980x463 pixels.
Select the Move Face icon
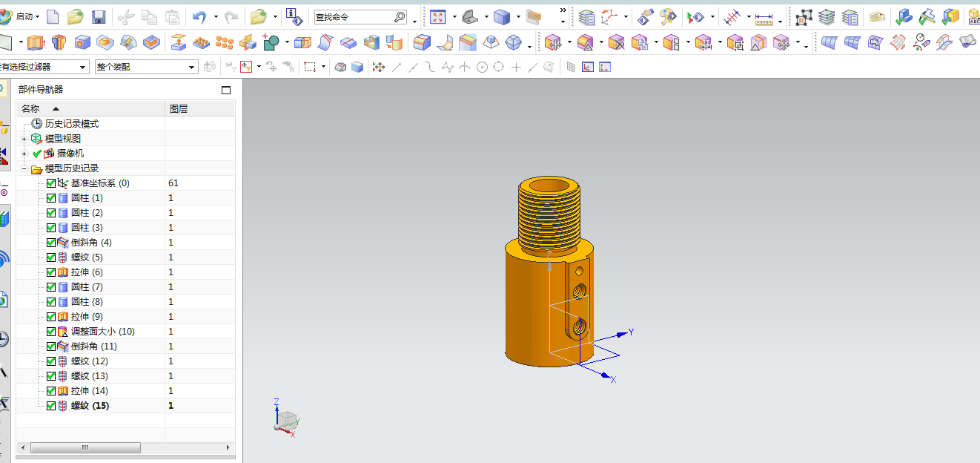[553, 43]
